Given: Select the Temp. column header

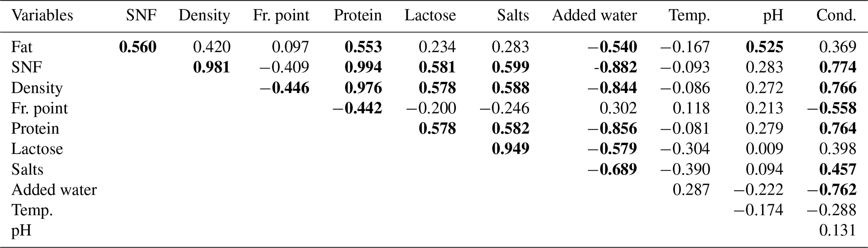Looking at the screenshot, I should click(x=689, y=16).
